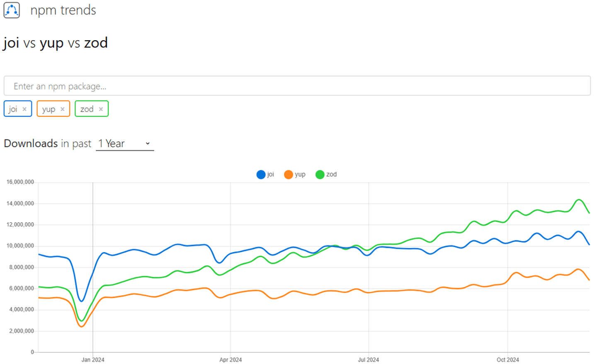Click the npm trends logo icon
Viewport: 597px width, 364px height.
[x=12, y=10]
